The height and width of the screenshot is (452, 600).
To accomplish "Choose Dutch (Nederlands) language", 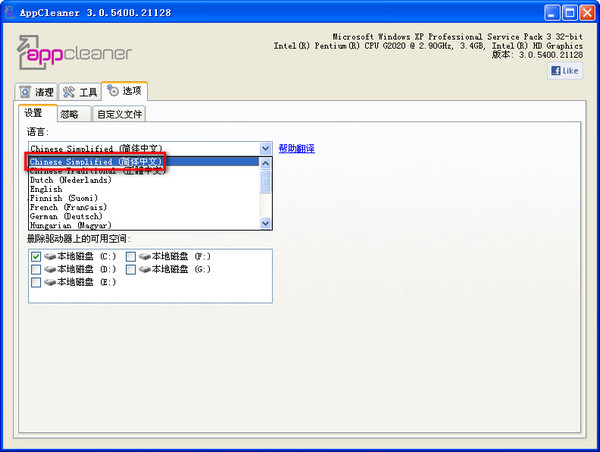I will pyautogui.click(x=144, y=180).
